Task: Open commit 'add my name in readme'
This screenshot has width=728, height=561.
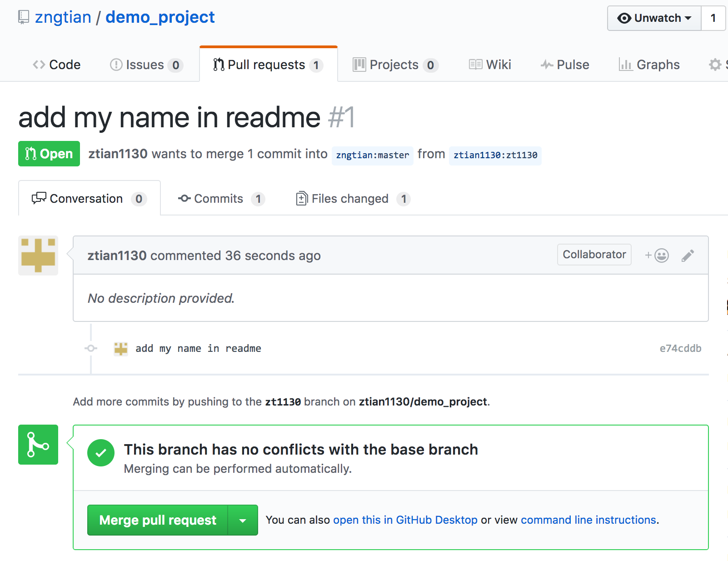Action: [198, 349]
